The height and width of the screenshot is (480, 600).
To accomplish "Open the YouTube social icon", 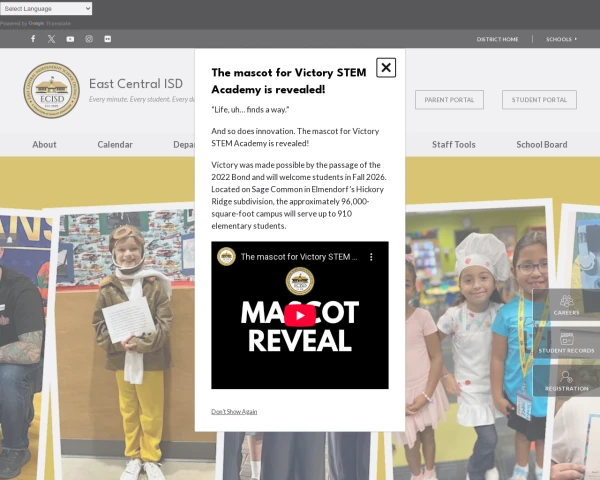I will [x=70, y=39].
